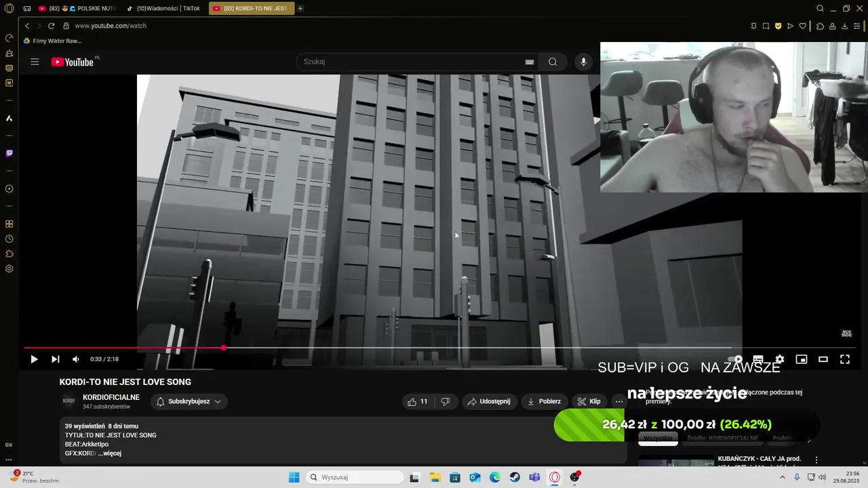
Task: Open more actions three-dot menu under video
Action: coord(618,401)
